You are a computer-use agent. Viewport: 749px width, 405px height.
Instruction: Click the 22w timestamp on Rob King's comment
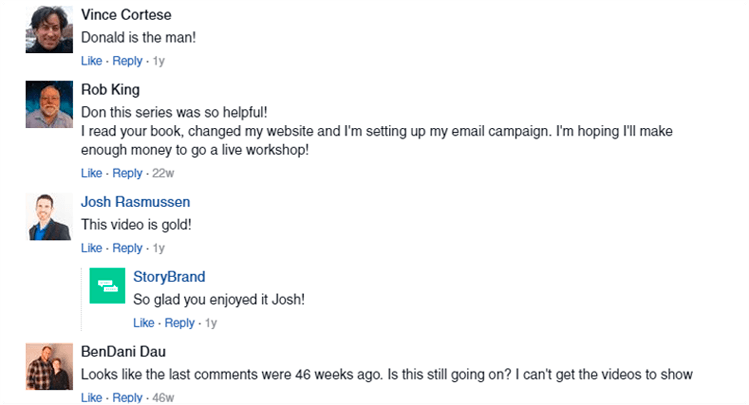tap(163, 173)
